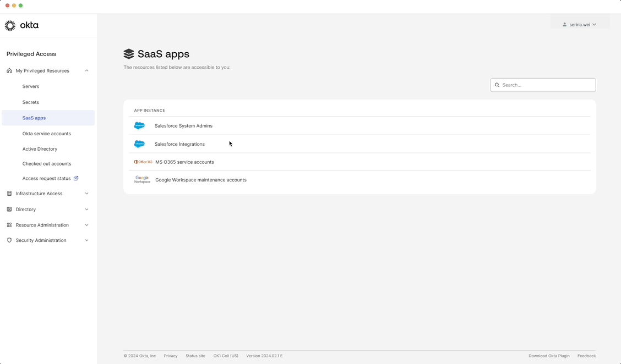This screenshot has width=621, height=364.
Task: Click the Okta logo
Action: (x=22, y=25)
